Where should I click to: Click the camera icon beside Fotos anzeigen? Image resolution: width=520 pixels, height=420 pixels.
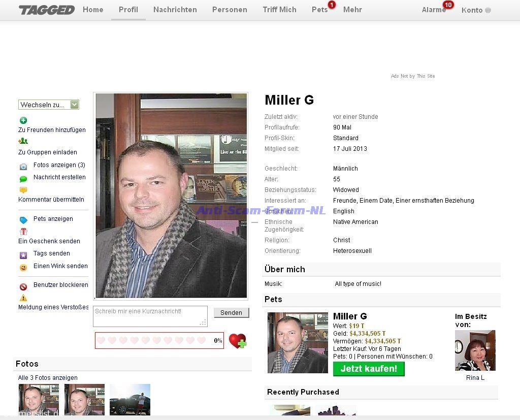coord(23,167)
